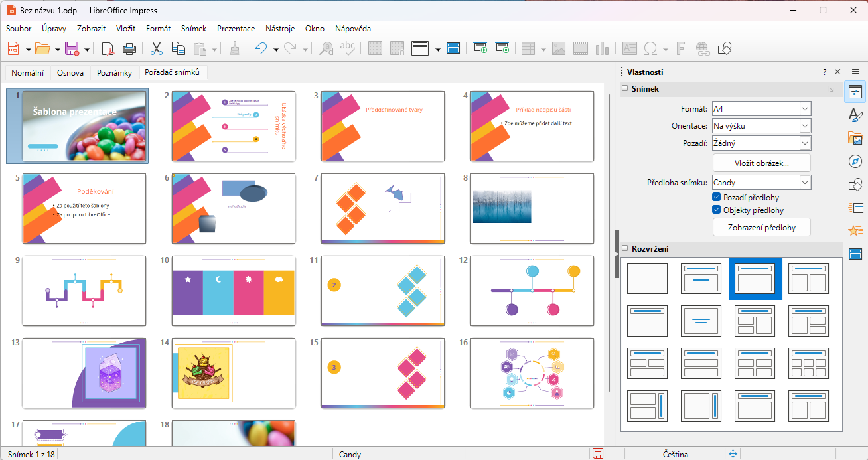This screenshot has height=460, width=868.
Task: Open the Gallery deck in sidebar
Action: click(855, 139)
